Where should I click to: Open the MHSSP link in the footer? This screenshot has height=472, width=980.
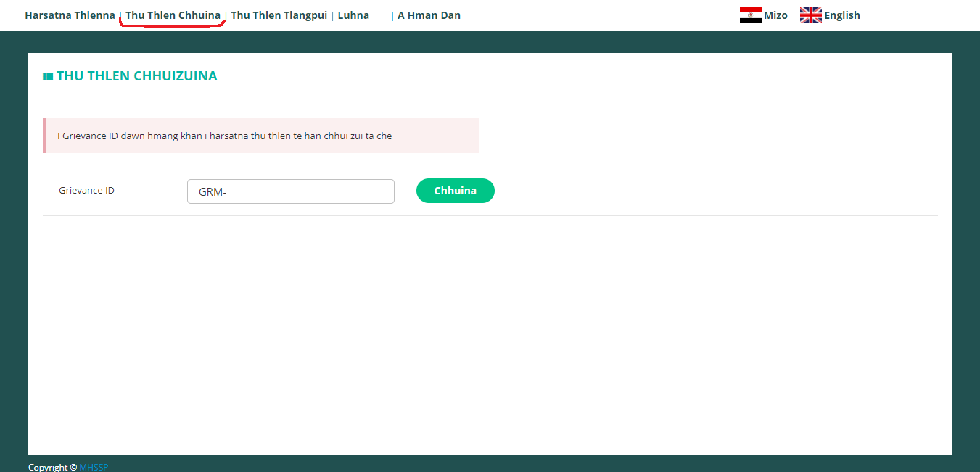[x=94, y=467]
